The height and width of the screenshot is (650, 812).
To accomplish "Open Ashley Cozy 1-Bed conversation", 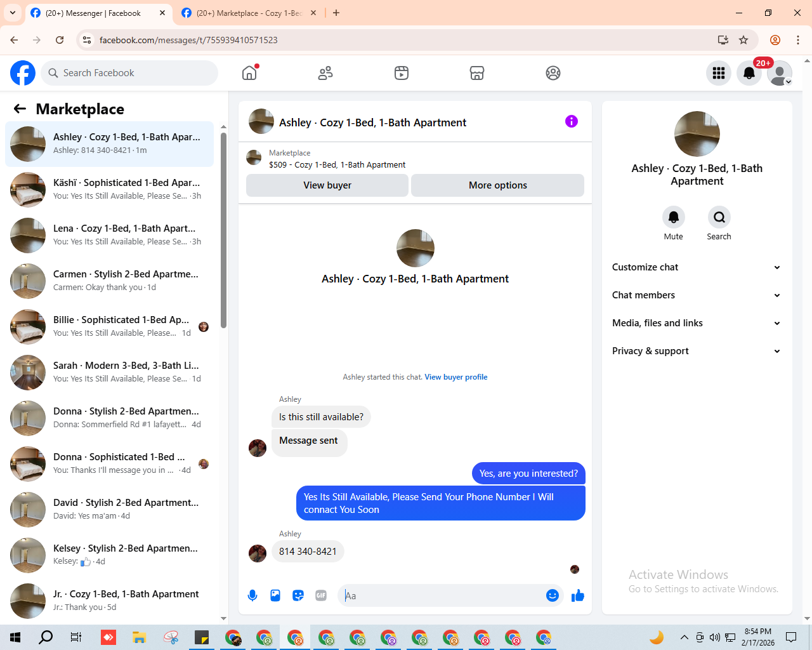I will coord(109,144).
